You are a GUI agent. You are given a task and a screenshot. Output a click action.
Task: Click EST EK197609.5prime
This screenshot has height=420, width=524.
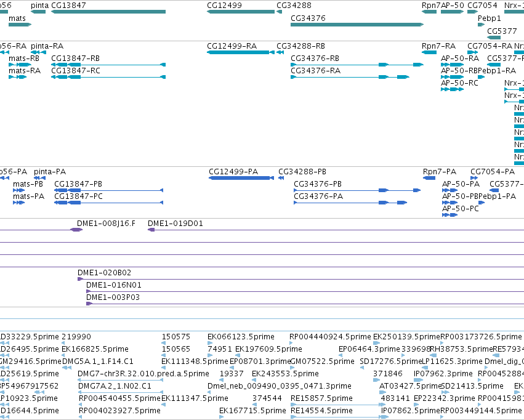(237, 355)
